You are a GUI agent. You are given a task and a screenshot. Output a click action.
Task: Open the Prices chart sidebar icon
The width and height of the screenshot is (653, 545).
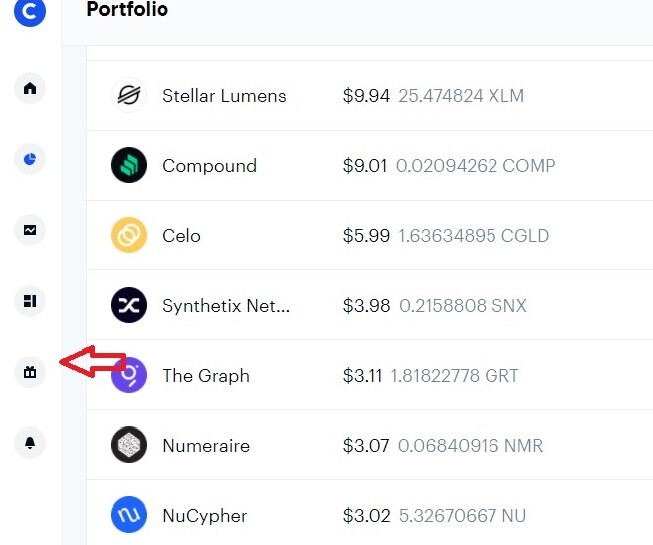(30, 230)
